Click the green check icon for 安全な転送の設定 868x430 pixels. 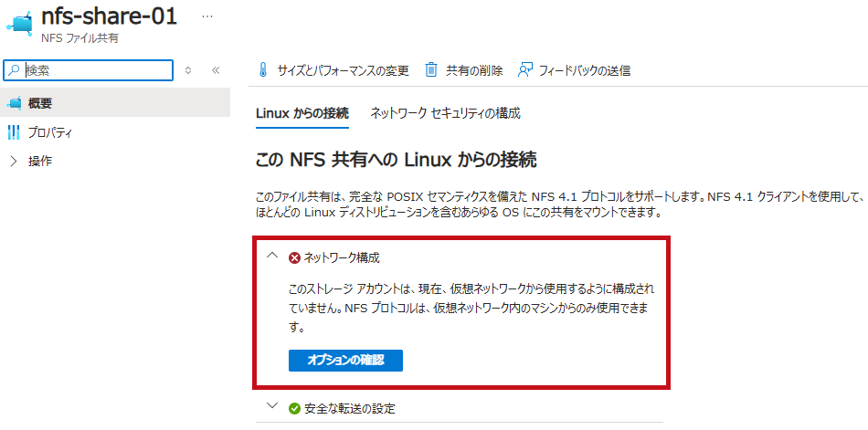[294, 410]
